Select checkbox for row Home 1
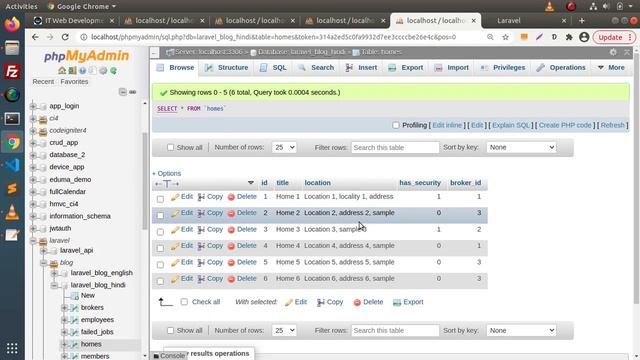Screen dimensions: 640x360 pyautogui.click(x=160, y=199)
